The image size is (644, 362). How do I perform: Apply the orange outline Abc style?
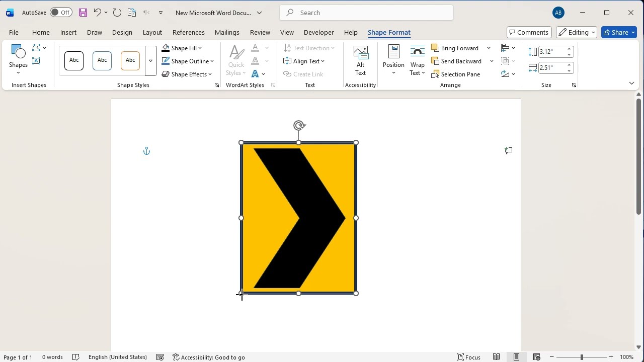[x=130, y=61]
